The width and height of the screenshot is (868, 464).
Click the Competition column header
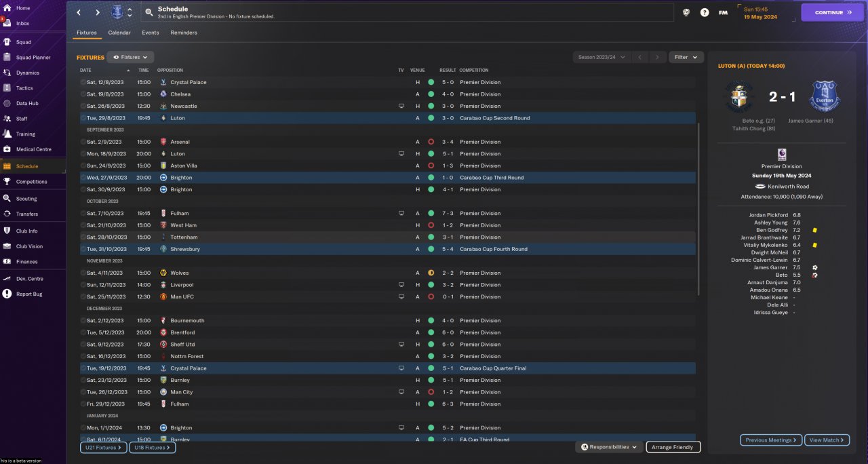[x=474, y=71]
